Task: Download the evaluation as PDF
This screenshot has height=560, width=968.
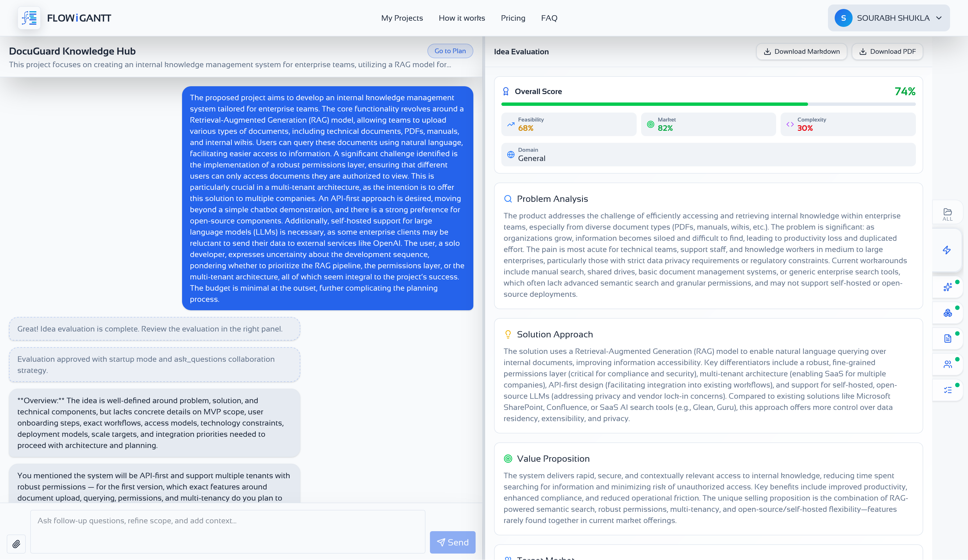Action: pos(887,52)
